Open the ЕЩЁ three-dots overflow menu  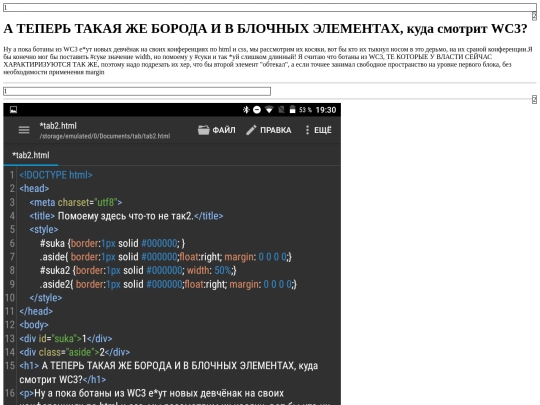318,130
